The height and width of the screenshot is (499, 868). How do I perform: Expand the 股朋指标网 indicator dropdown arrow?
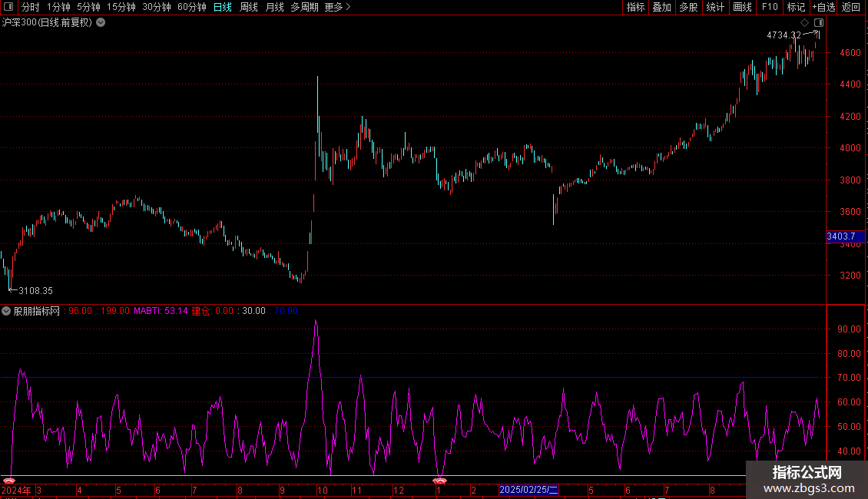coord(6,311)
